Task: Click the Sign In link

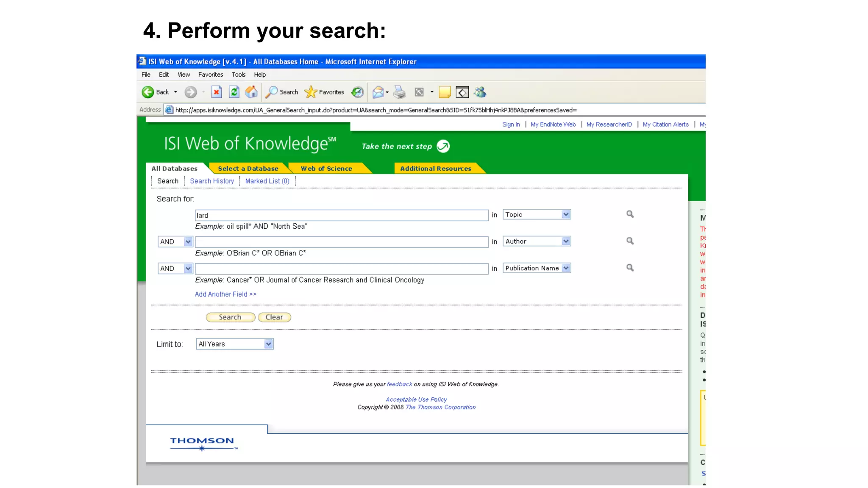Action: (511, 125)
